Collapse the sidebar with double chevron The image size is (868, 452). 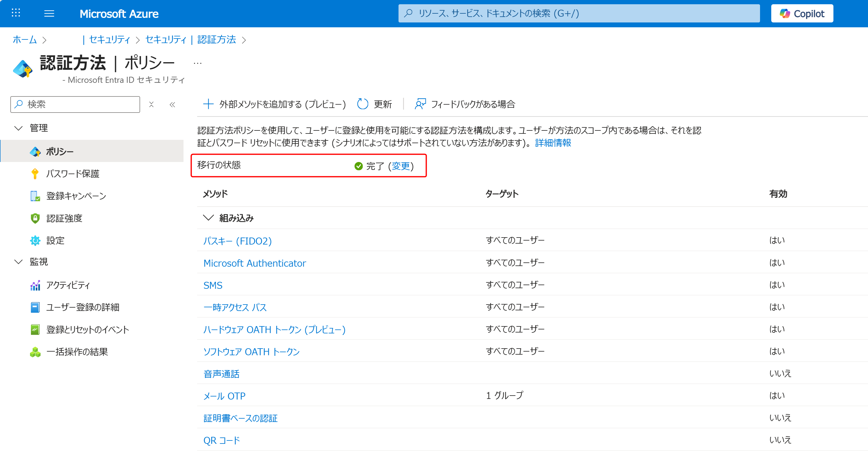pyautogui.click(x=173, y=104)
